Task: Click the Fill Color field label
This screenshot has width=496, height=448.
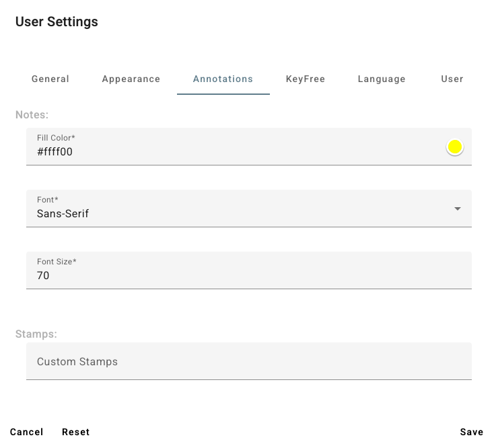Action: click(x=56, y=138)
